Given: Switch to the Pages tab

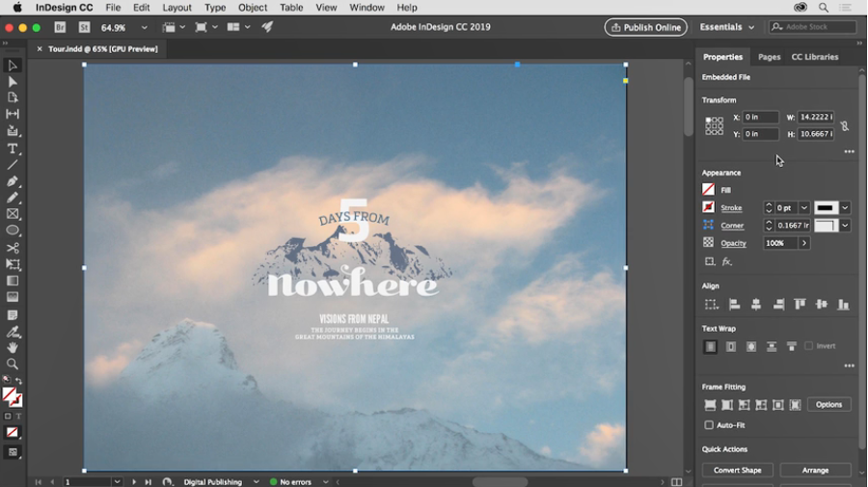Looking at the screenshot, I should click(x=769, y=57).
